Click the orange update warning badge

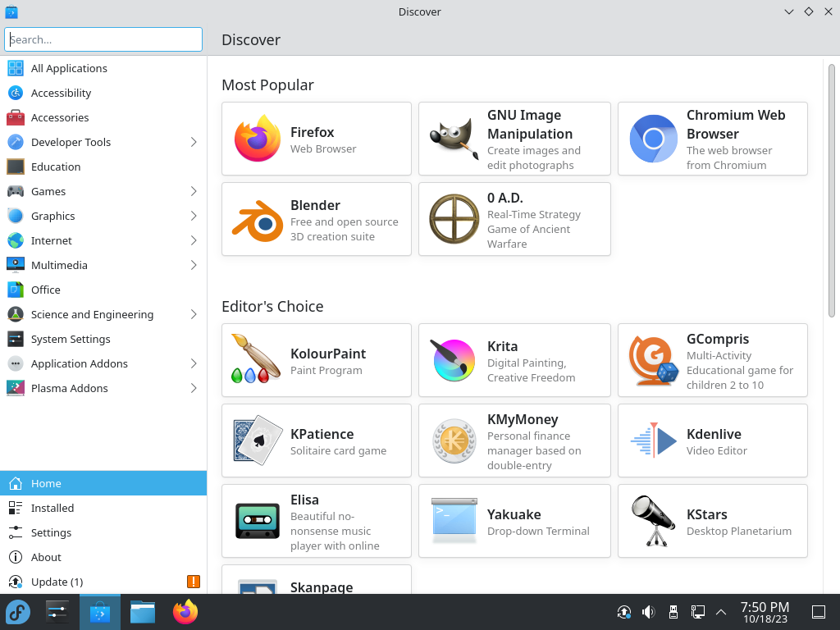(194, 582)
